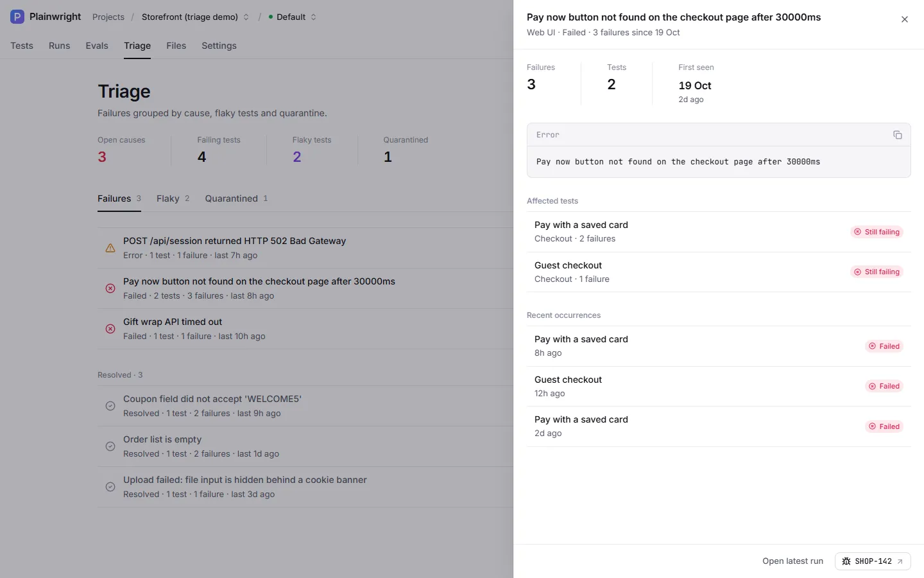Switch to the Flaky tab
The width and height of the screenshot is (924, 578).
pyautogui.click(x=173, y=198)
